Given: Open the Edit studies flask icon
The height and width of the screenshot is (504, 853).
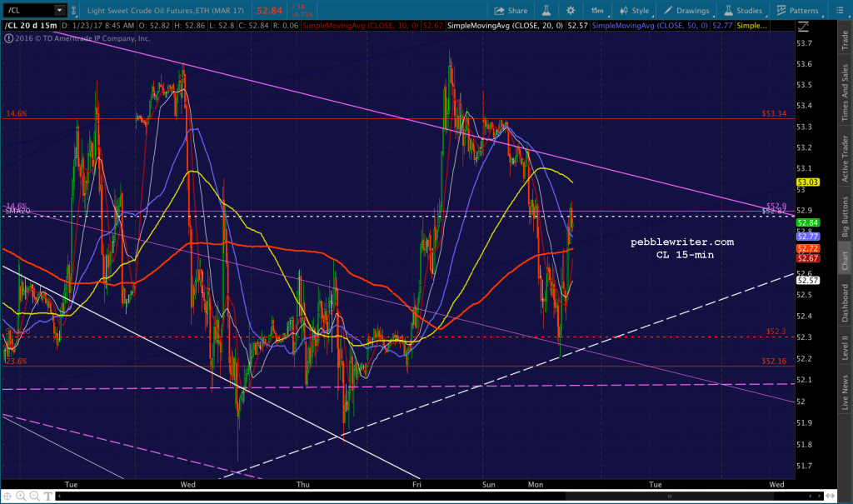Looking at the screenshot, I should click(546, 10).
